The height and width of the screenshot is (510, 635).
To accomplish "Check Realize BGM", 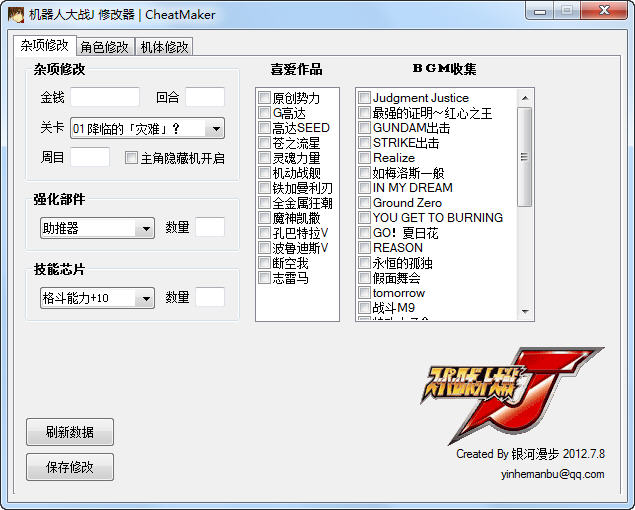I will (364, 158).
